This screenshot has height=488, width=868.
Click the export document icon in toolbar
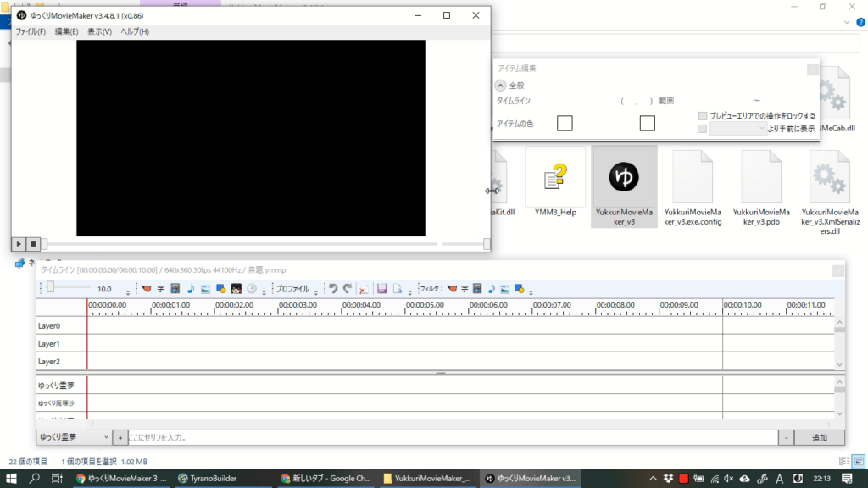398,289
